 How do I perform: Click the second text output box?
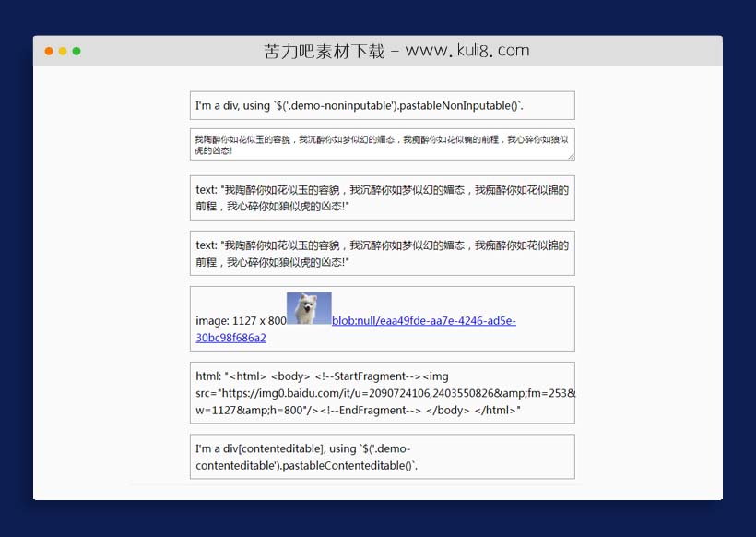click(x=381, y=254)
